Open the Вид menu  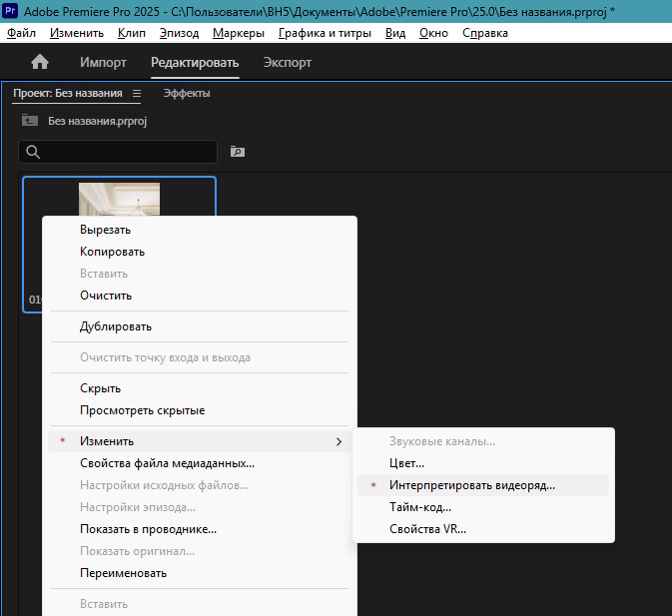[395, 33]
